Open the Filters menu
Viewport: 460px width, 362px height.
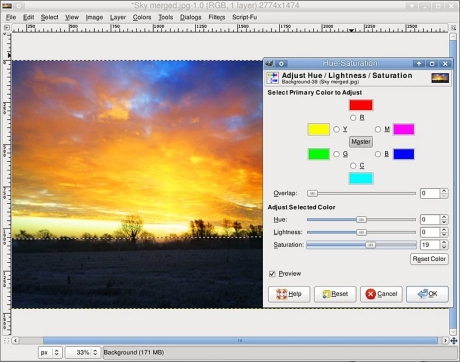pyautogui.click(x=217, y=17)
